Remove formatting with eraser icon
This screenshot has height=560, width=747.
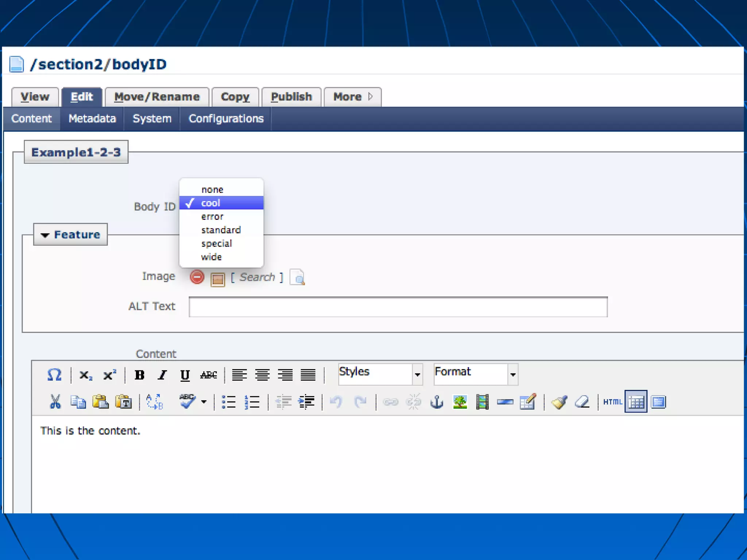pyautogui.click(x=582, y=402)
